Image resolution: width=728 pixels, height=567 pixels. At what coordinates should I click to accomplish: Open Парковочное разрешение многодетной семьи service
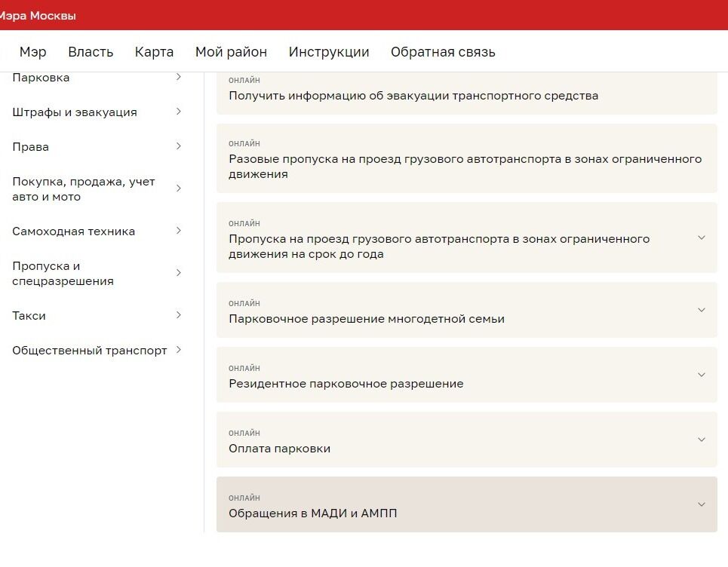467,310
